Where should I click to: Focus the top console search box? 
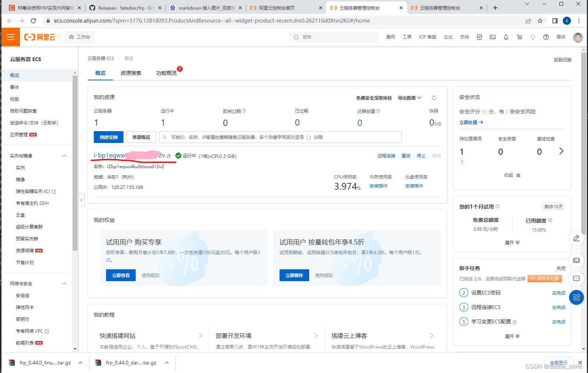pyautogui.click(x=334, y=37)
